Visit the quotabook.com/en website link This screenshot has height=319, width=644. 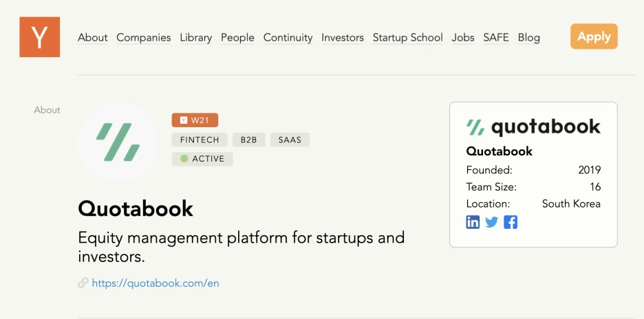(x=155, y=283)
